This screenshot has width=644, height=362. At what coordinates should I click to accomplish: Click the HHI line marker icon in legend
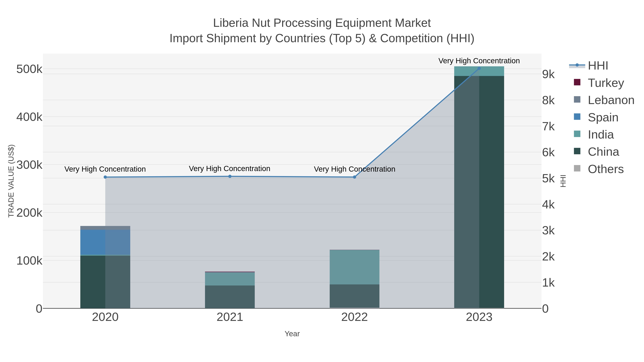(577, 65)
